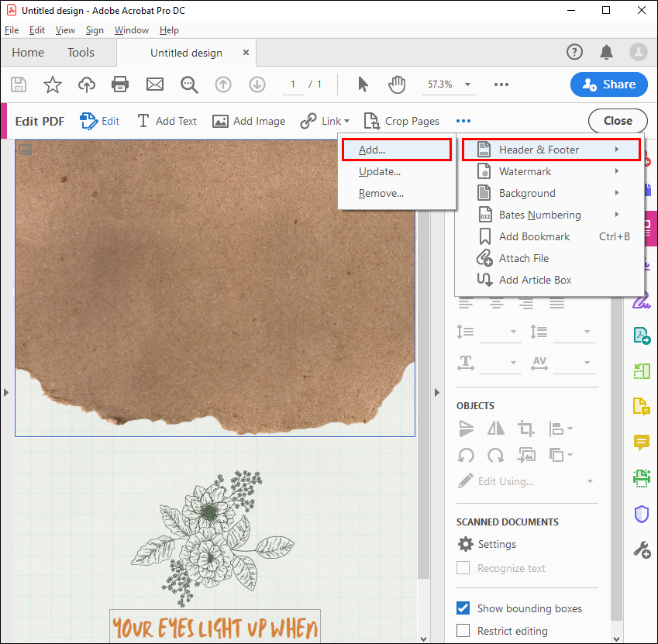Select the Hand pan tool
This screenshot has width=658, height=644.
(397, 84)
